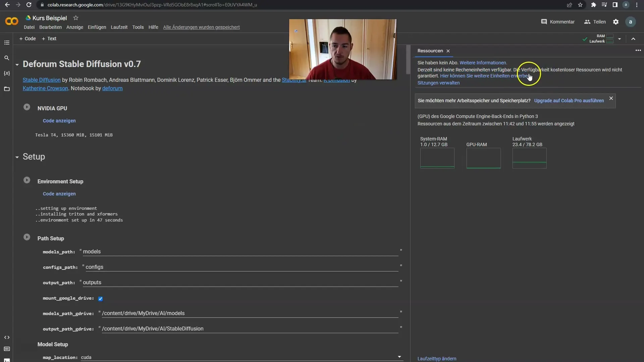Collapse the Setup section
The height and width of the screenshot is (362, 644).
[17, 157]
